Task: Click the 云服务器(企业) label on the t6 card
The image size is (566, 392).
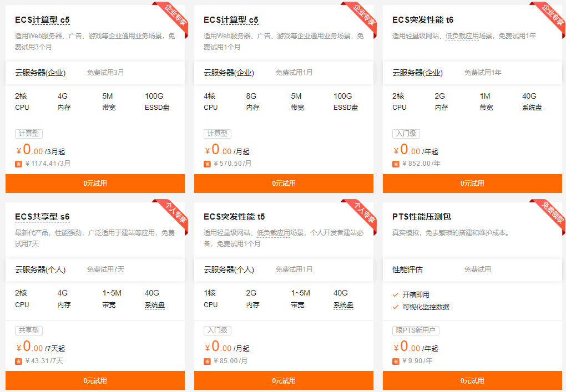Action: [418, 73]
